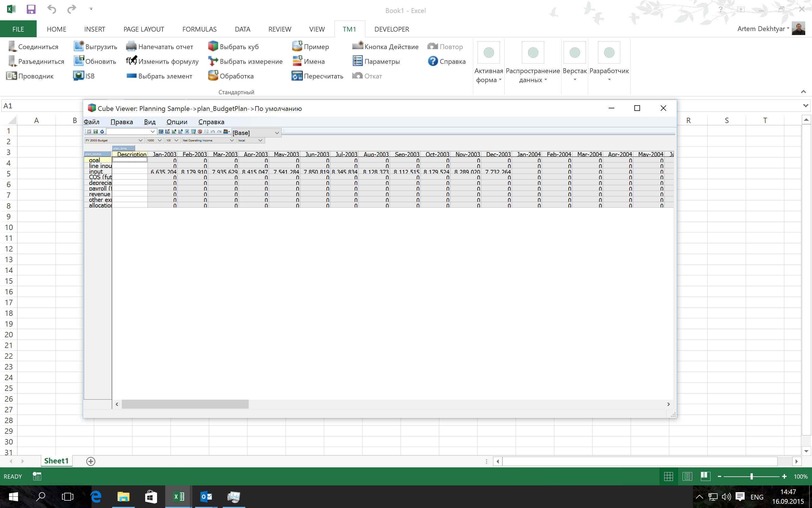Click Справка help icon in ribbon

point(433,61)
